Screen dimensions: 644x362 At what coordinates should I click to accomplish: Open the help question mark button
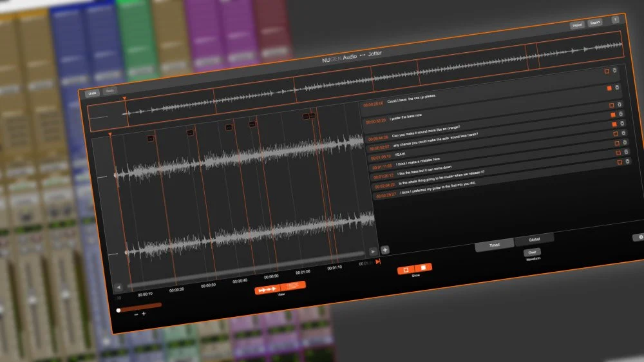click(615, 20)
